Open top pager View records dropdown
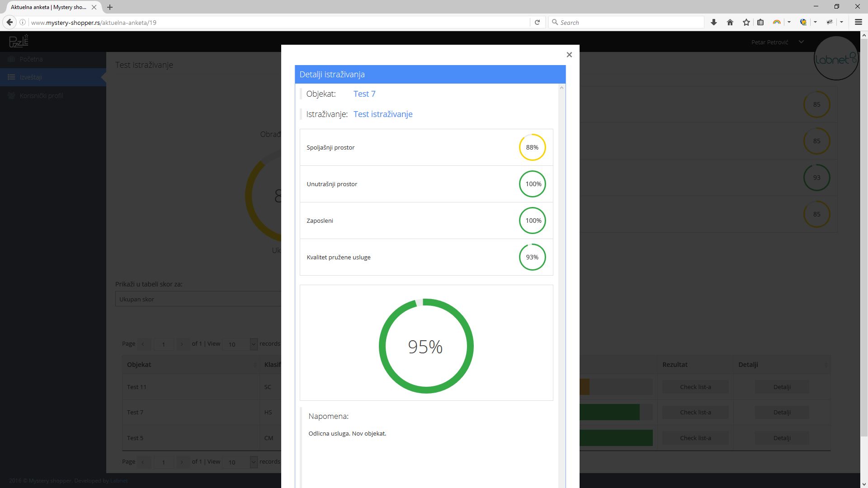The image size is (868, 488). 240,344
